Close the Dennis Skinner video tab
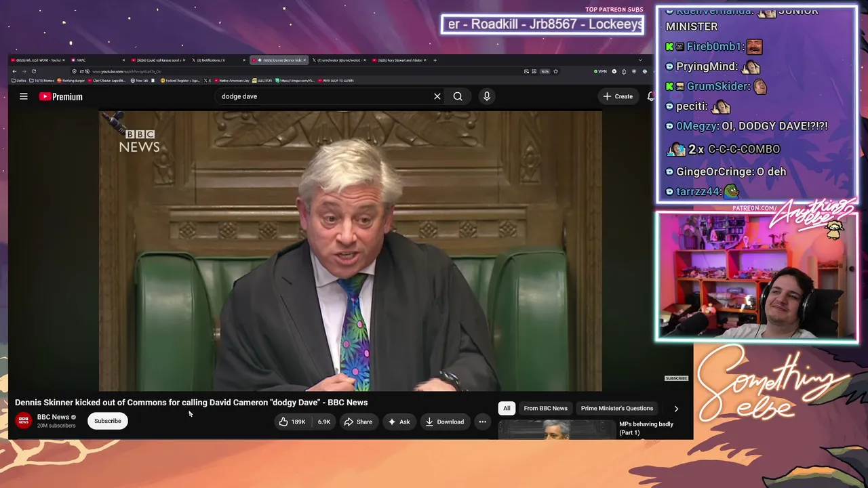 click(304, 60)
